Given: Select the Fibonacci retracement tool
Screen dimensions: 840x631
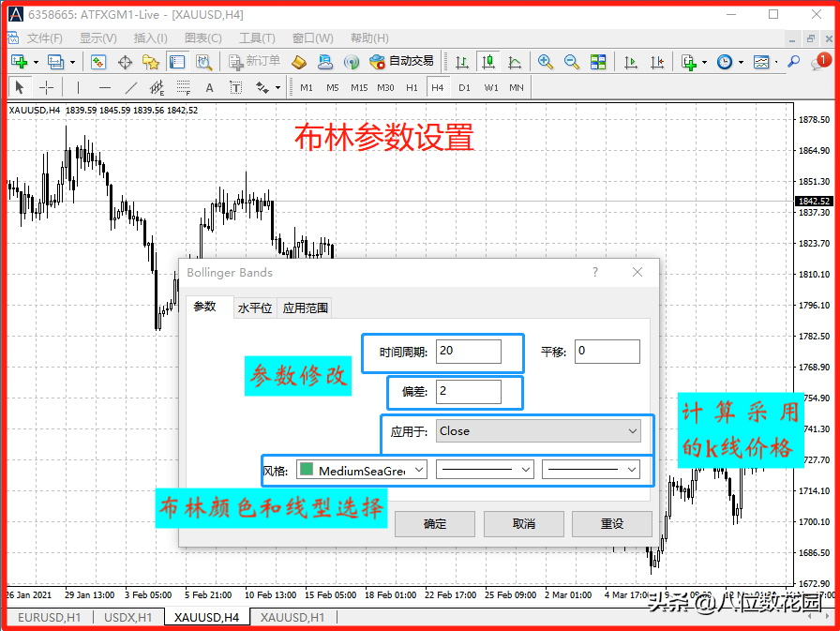Looking at the screenshot, I should coord(183,87).
